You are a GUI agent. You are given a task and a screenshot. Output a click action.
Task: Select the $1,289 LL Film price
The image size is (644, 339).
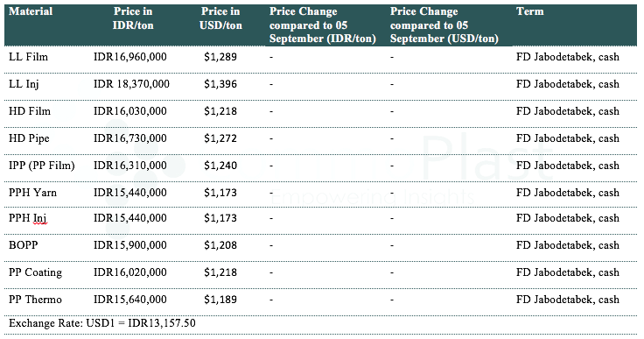click(220, 57)
